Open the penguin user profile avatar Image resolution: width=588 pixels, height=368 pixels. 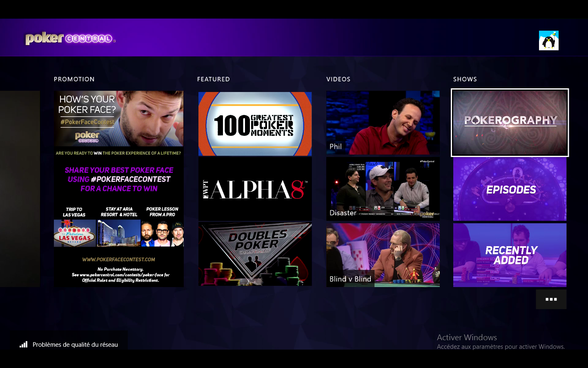point(548,40)
